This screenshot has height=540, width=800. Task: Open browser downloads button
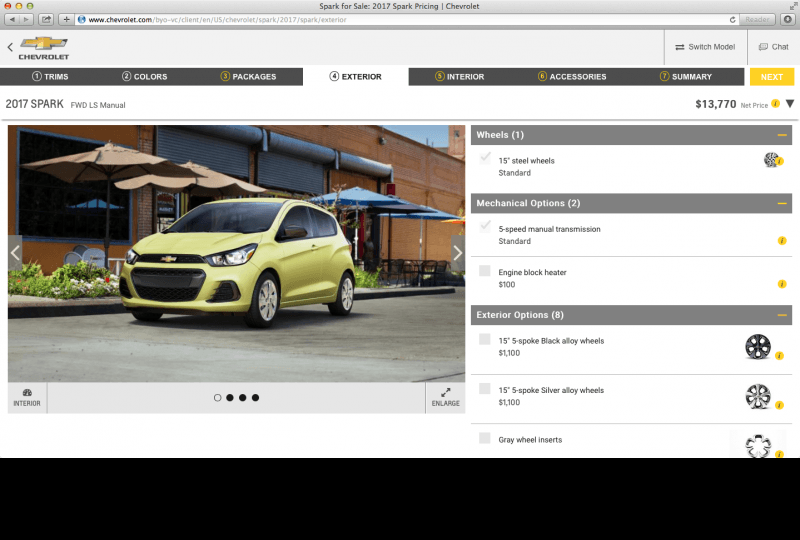(788, 19)
